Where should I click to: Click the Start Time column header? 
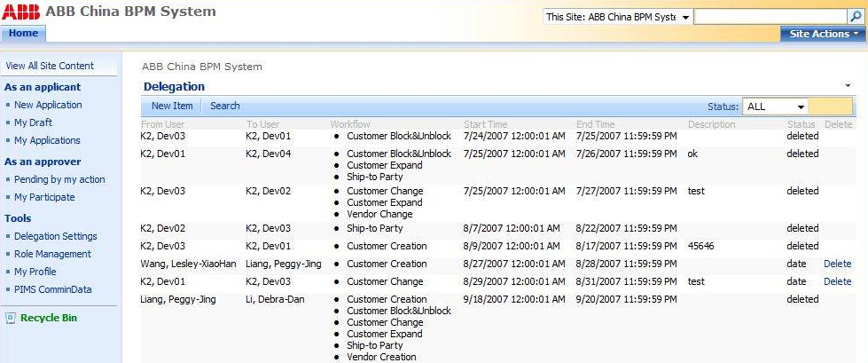486,124
